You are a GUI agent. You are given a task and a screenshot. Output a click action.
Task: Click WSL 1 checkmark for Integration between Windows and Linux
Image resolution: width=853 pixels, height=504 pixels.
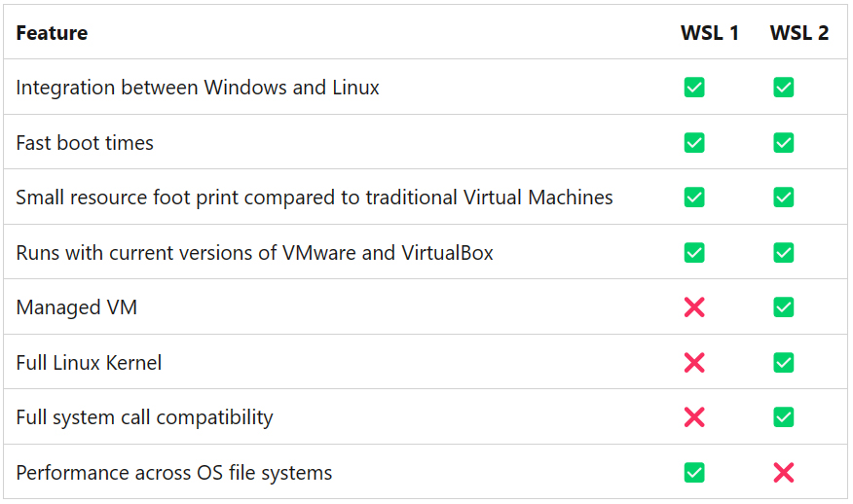(694, 88)
